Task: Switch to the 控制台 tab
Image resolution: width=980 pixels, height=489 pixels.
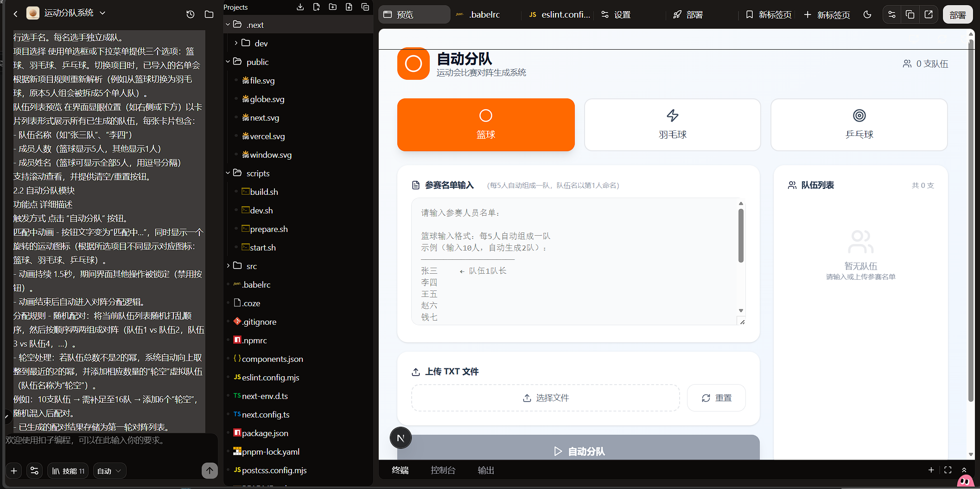Action: tap(443, 470)
